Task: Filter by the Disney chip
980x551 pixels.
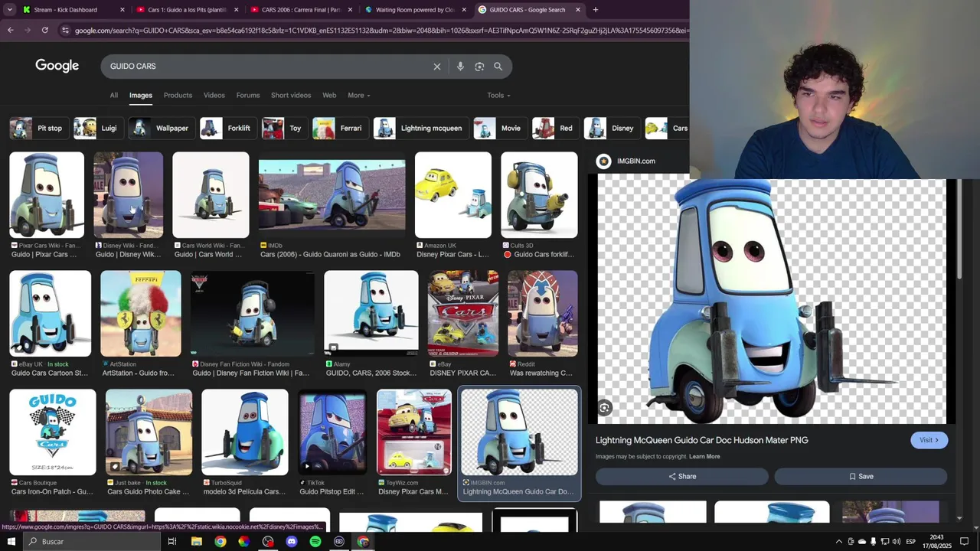Action: coord(611,129)
